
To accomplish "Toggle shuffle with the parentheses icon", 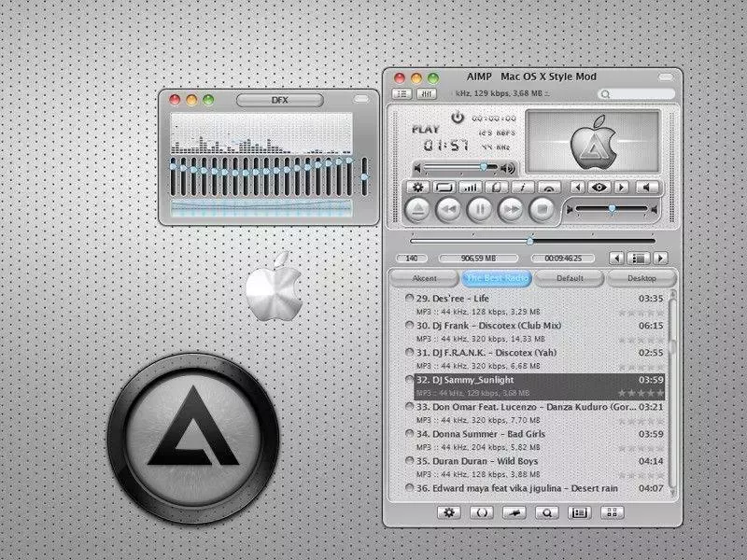I will point(479,512).
